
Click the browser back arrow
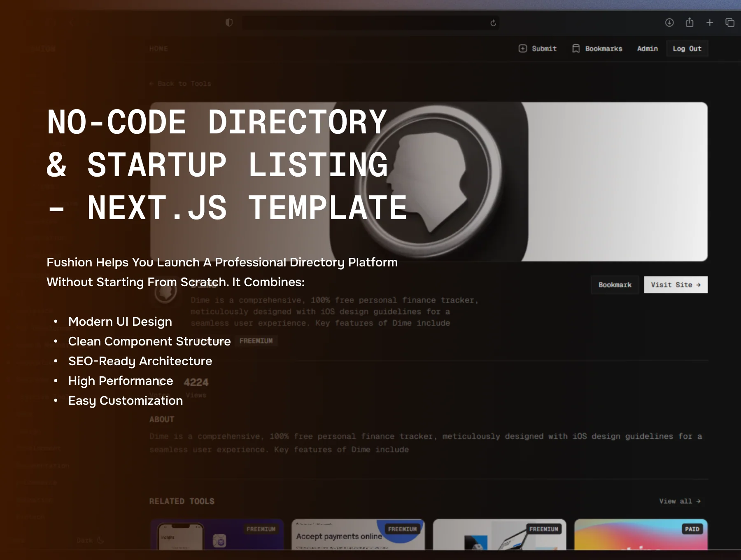coord(71,23)
